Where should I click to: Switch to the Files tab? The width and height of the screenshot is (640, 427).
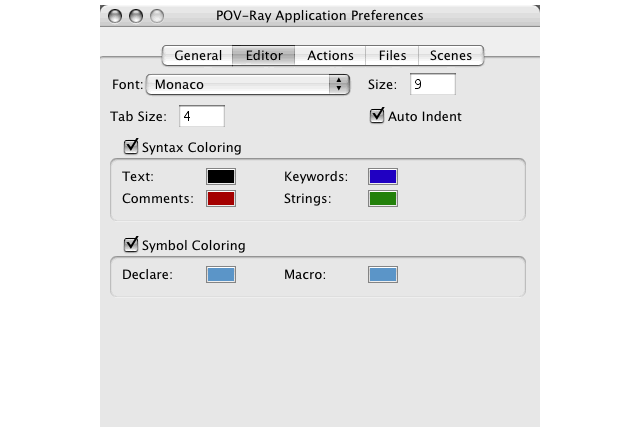(x=392, y=56)
